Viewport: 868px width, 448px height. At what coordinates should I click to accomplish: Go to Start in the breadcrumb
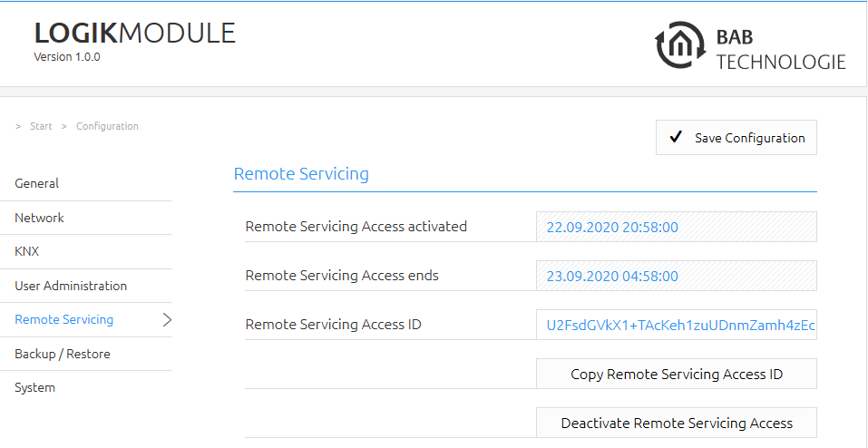point(41,126)
